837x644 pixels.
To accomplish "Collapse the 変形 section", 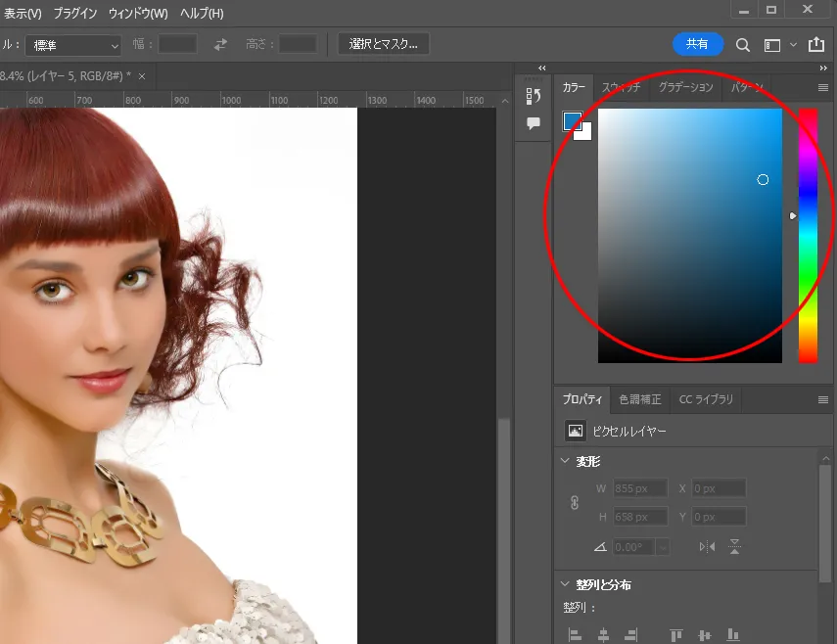I will (565, 461).
